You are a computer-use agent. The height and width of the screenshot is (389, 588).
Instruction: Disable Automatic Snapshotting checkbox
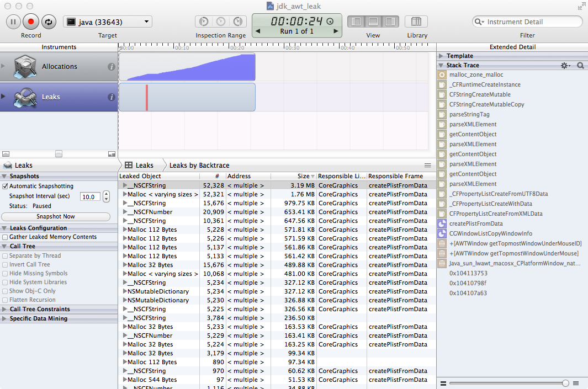(6, 186)
